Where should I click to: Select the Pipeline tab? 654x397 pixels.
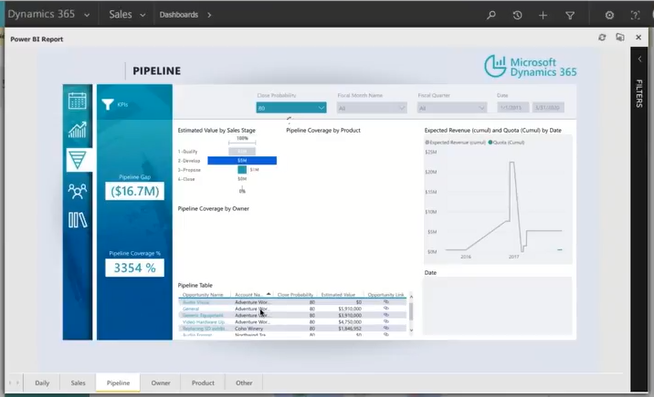point(118,382)
